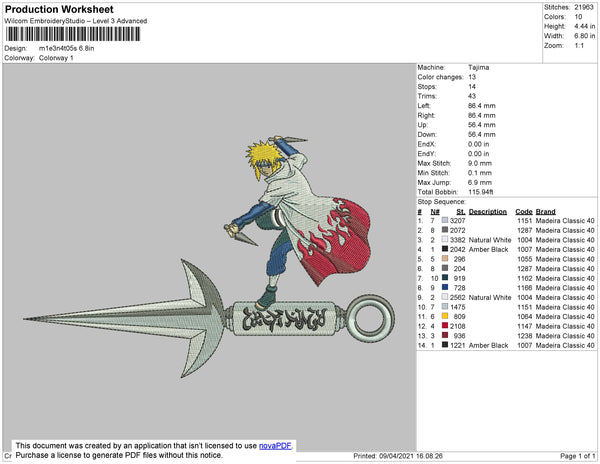Select the printed date '09/04/2021 16.08.26'

(x=411, y=456)
